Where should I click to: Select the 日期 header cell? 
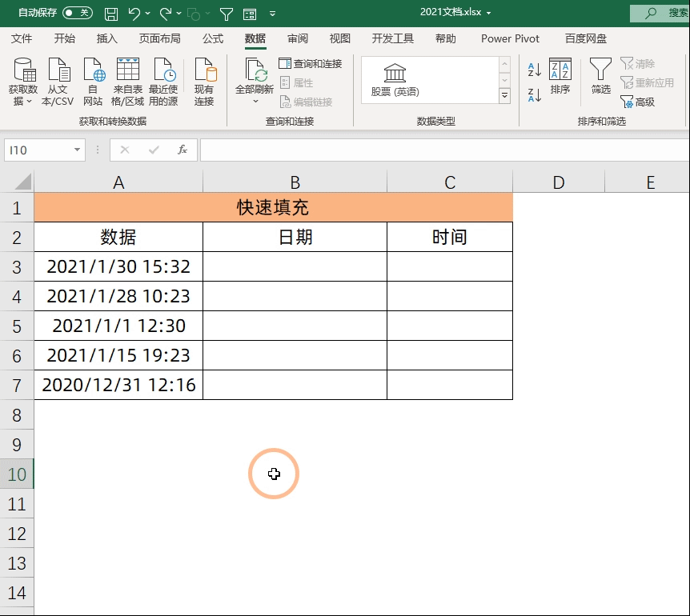pyautogui.click(x=295, y=237)
